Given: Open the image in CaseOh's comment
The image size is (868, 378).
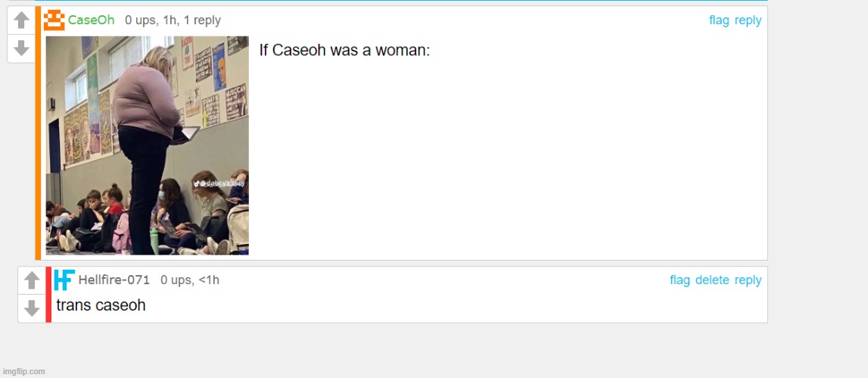Looking at the screenshot, I should 148,145.
